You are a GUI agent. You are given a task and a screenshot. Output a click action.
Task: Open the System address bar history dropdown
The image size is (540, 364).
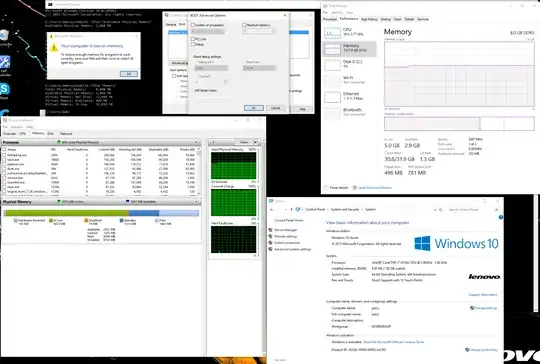(x=435, y=209)
